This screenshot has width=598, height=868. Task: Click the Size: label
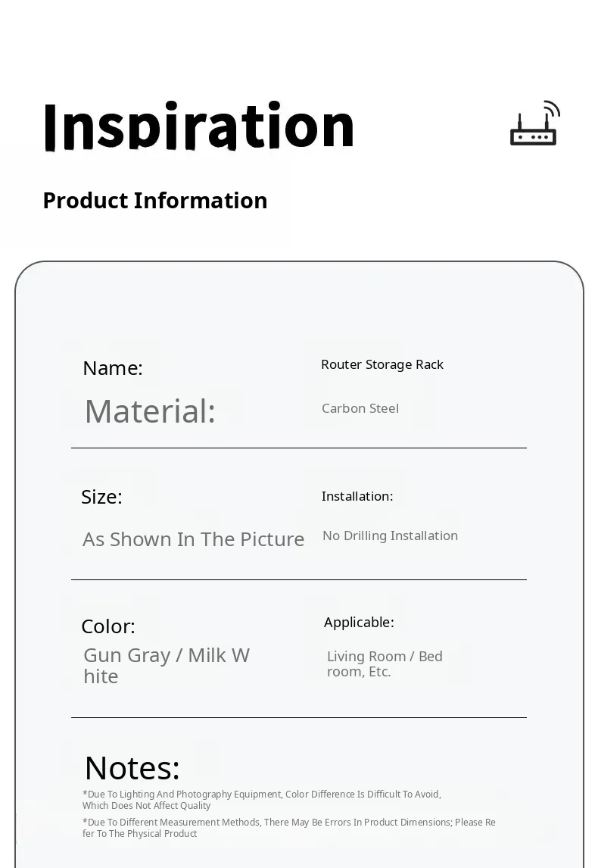pyautogui.click(x=101, y=497)
